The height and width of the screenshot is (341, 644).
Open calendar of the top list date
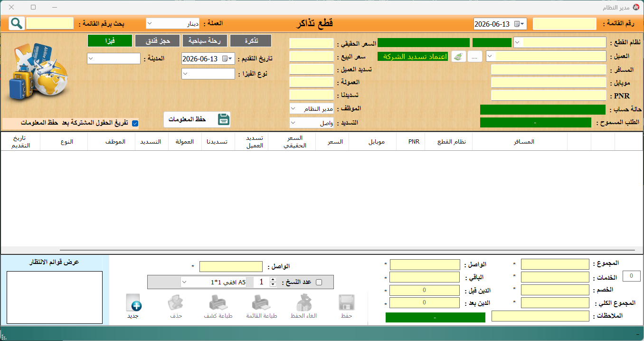(517, 24)
